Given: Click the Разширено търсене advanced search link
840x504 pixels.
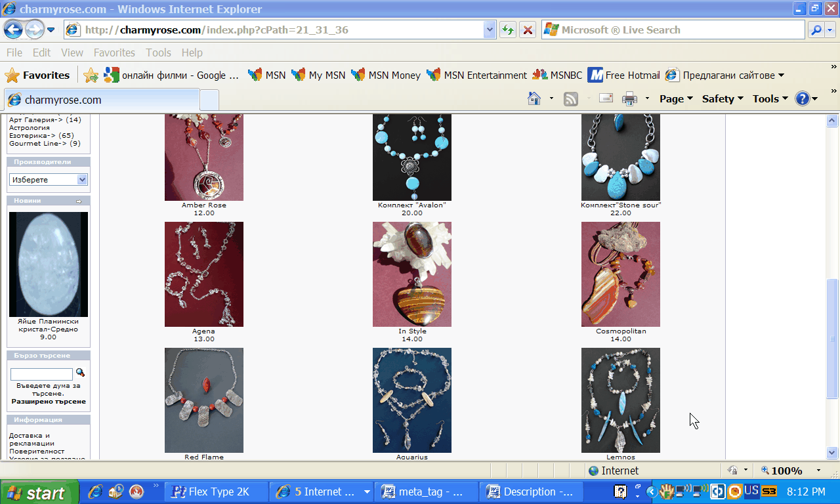Looking at the screenshot, I should [49, 402].
